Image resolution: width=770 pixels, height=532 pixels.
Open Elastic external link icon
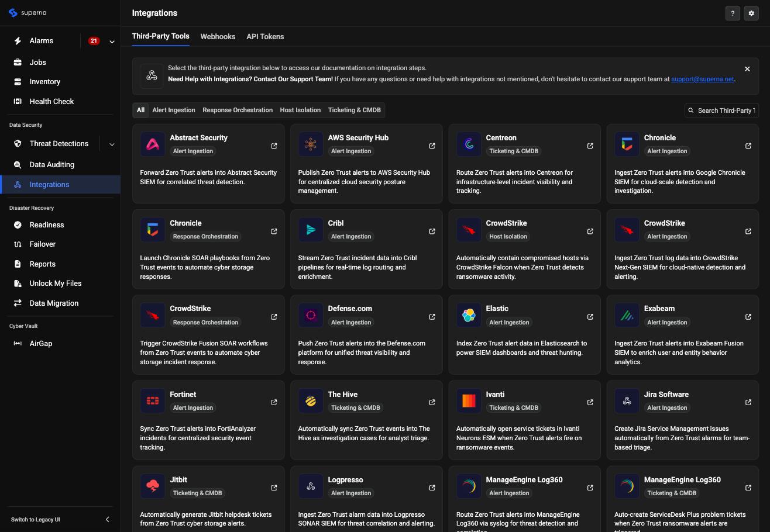(590, 317)
